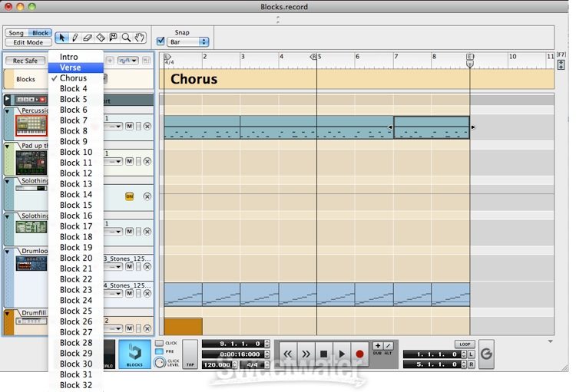Open the Snap value Bar dropdown
The height and width of the screenshot is (392, 576).
[x=189, y=42]
